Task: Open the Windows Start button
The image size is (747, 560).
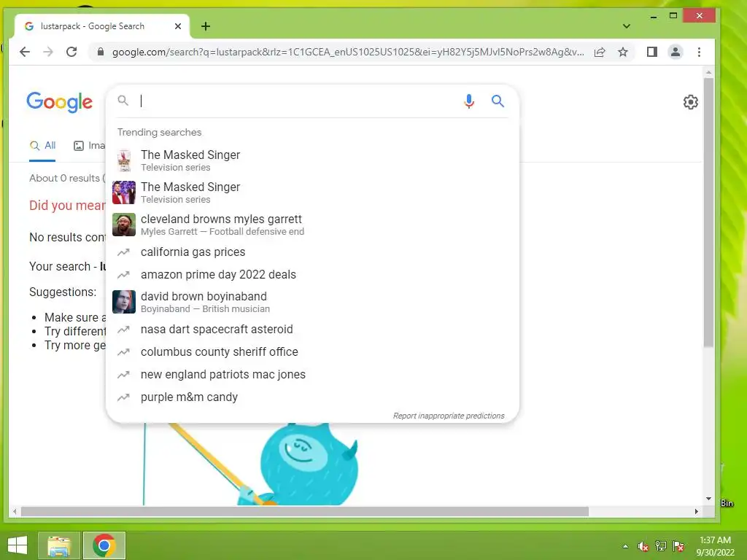Action: coord(18,545)
